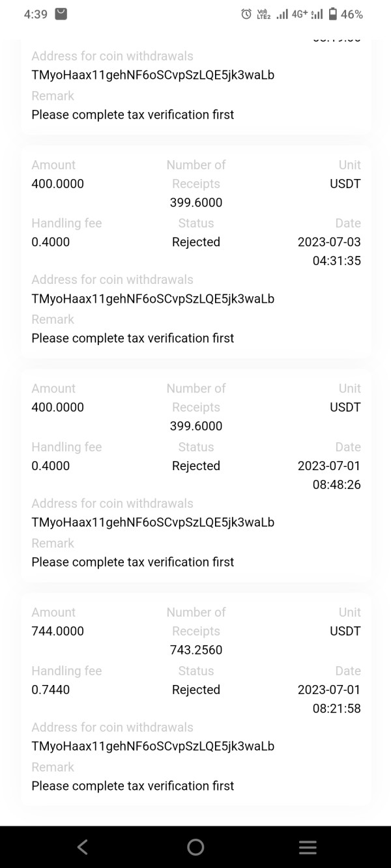
Task: Tap the 08:21:58 withdrawal timestamp
Action: point(336,708)
